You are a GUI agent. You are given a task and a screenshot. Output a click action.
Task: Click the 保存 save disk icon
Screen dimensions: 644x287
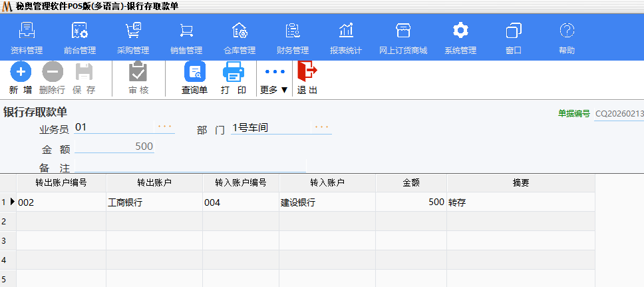pyautogui.click(x=84, y=72)
